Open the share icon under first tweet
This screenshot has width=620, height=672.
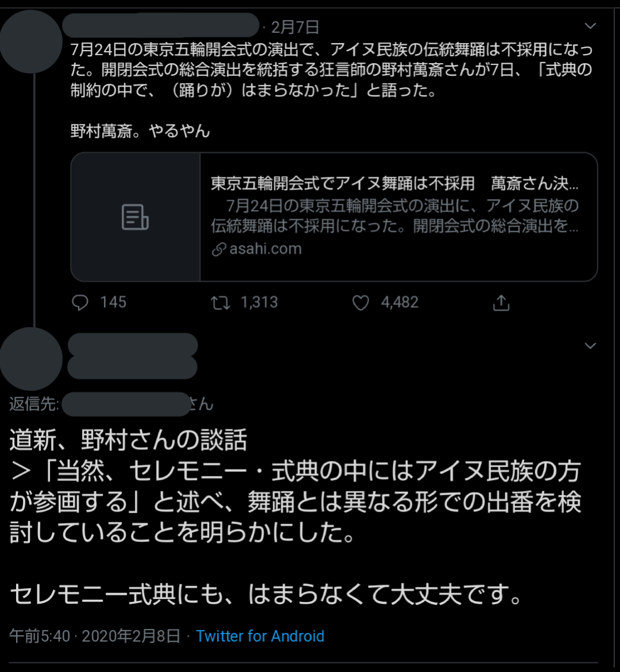[x=501, y=302]
